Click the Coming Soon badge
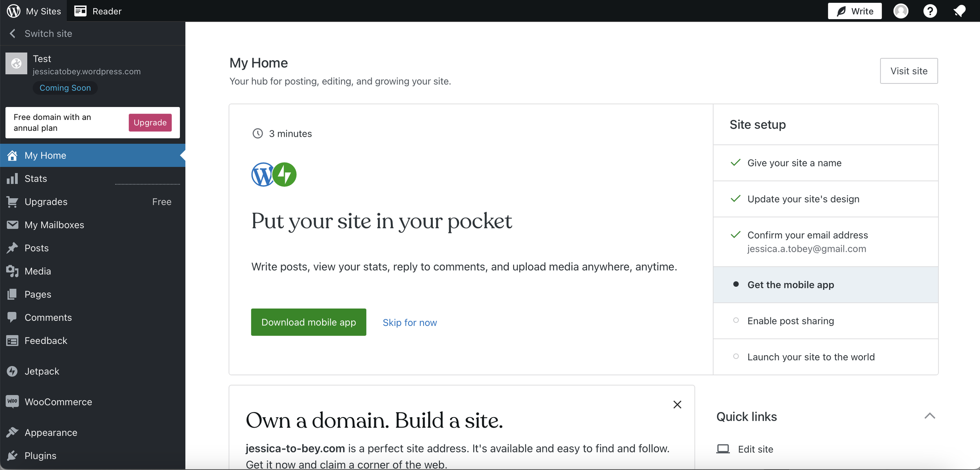 65,88
